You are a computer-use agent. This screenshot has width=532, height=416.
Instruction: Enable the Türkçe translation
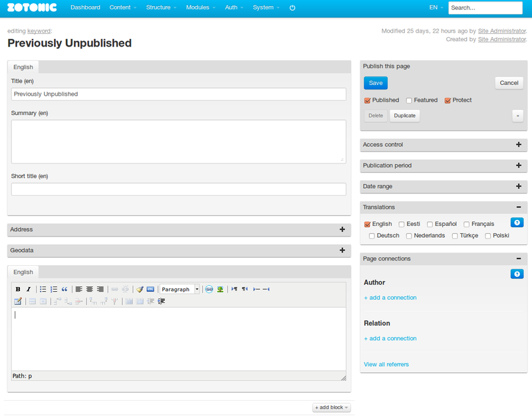pyautogui.click(x=455, y=236)
